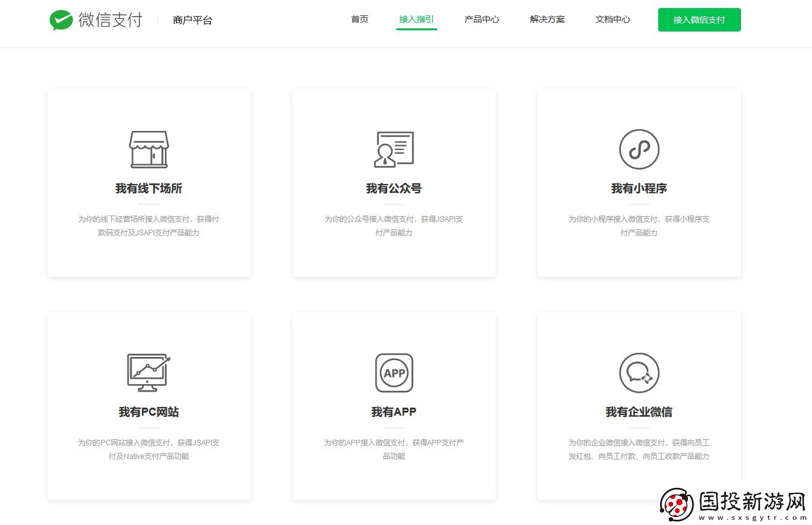Viewport: 812px width, 525px height.
Task: Select the APP rounded square icon
Action: [x=393, y=372]
